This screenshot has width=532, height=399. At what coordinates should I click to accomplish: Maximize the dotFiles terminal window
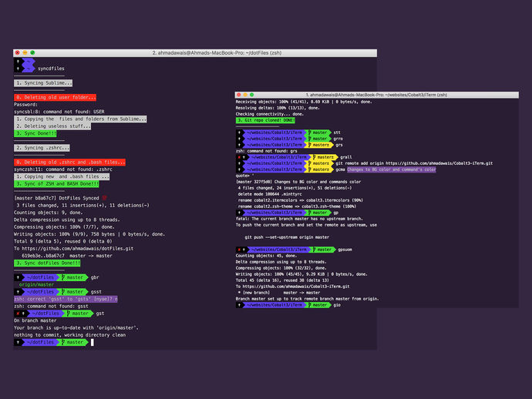pyautogui.click(x=32, y=52)
